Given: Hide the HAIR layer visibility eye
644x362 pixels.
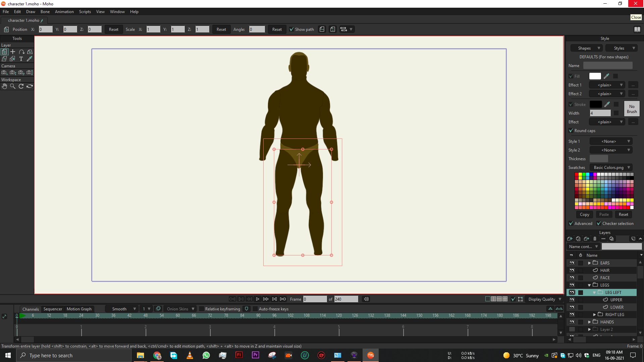Looking at the screenshot, I should pyautogui.click(x=572, y=270).
